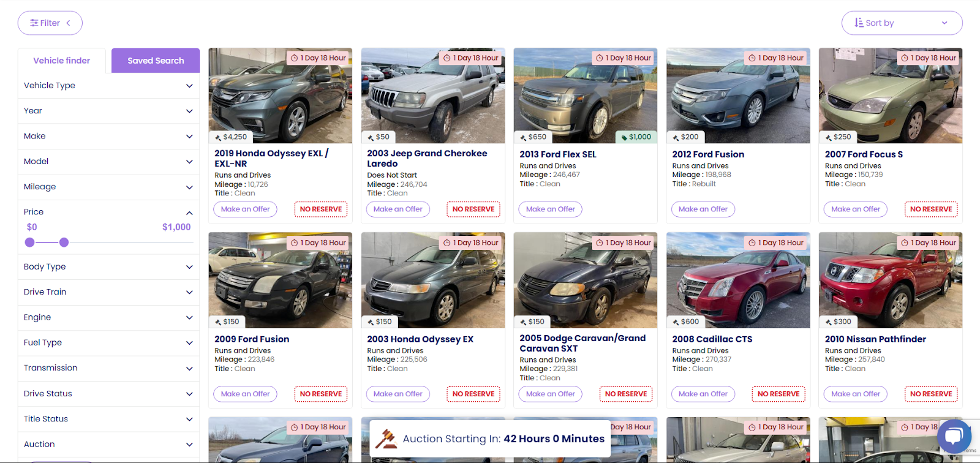Click the gavel icon in auction countdown banner

point(386,439)
